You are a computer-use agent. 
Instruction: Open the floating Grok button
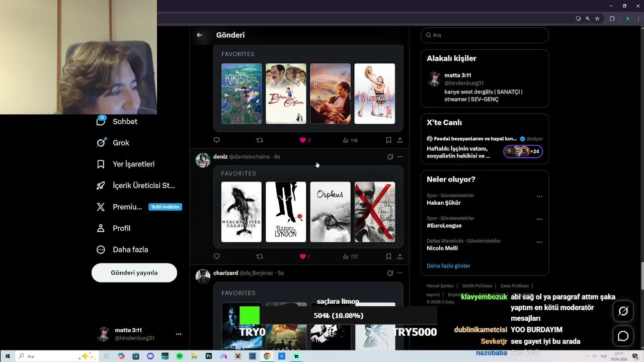[623, 311]
